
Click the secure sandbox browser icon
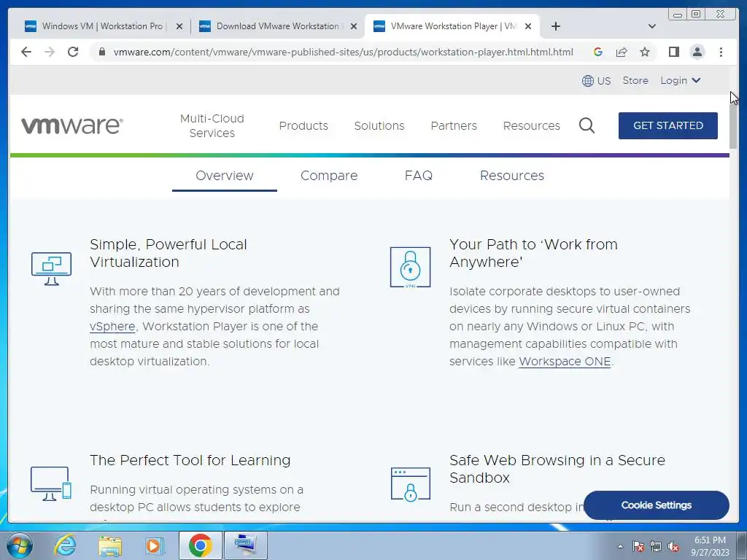point(410,484)
